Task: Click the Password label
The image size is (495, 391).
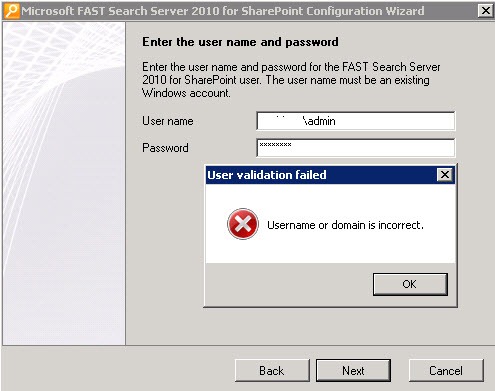Action: coord(165,148)
